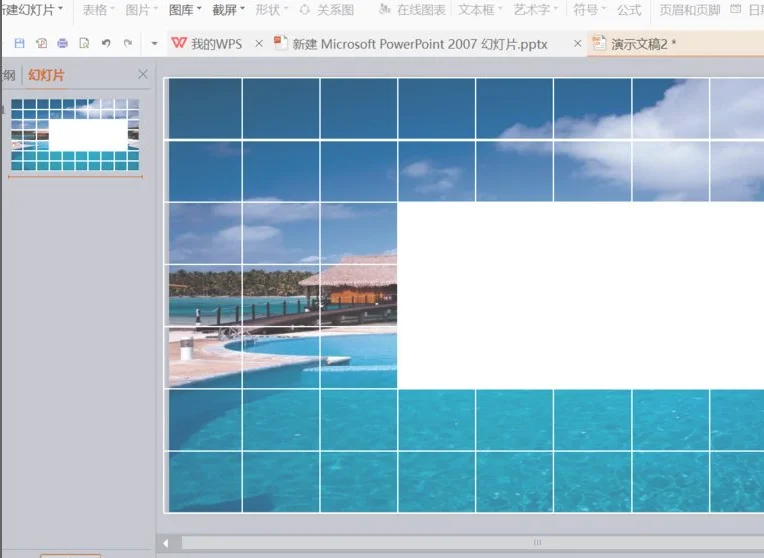Image resolution: width=764 pixels, height=558 pixels.
Task: Click the white rectangle on the slide
Action: click(580, 295)
